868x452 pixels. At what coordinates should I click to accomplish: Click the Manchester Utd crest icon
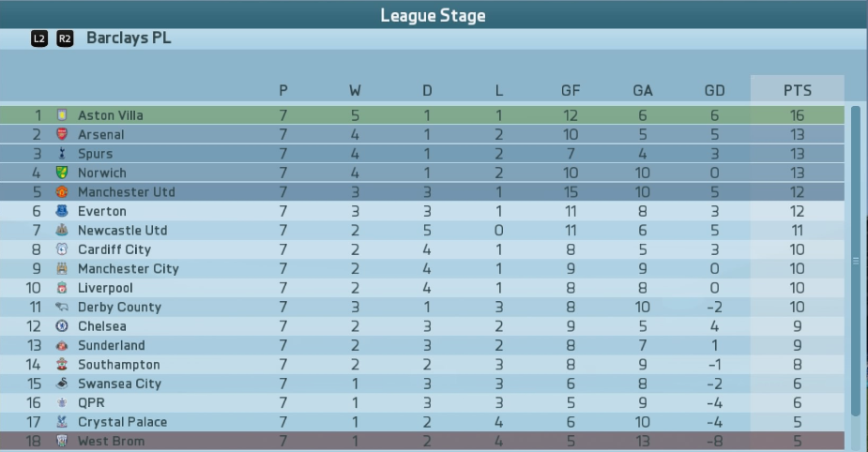point(62,192)
